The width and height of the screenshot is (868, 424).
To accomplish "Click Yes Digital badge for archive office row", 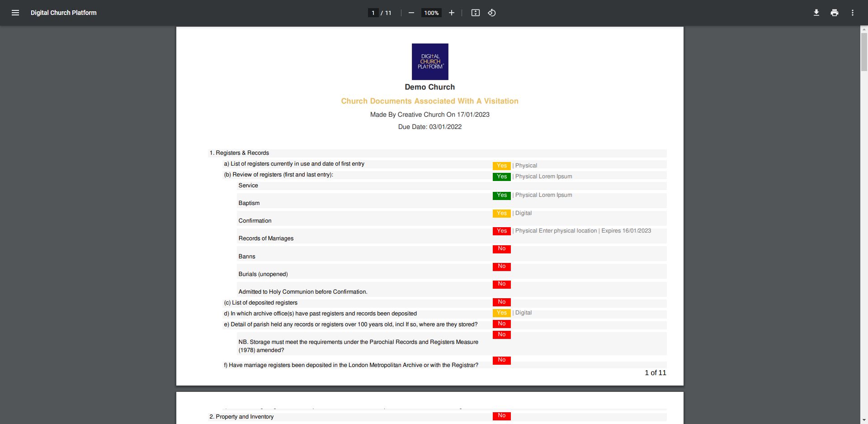I will point(502,313).
